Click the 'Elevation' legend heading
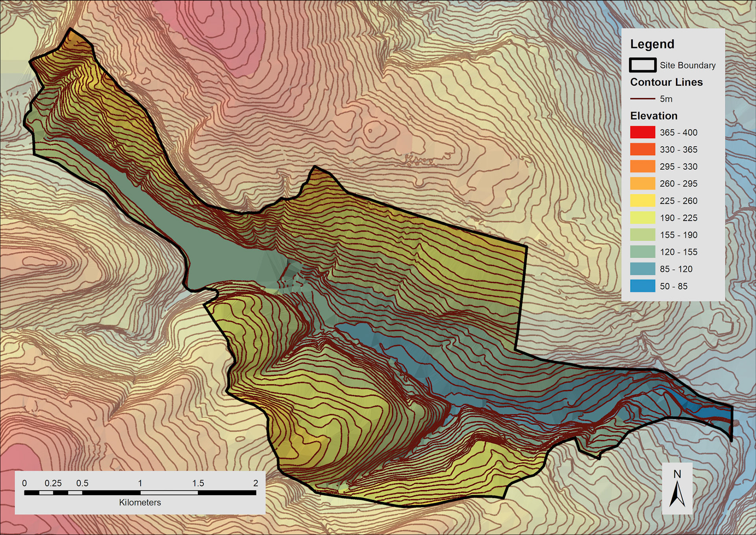Viewport: 756px width, 535px height. click(x=654, y=116)
